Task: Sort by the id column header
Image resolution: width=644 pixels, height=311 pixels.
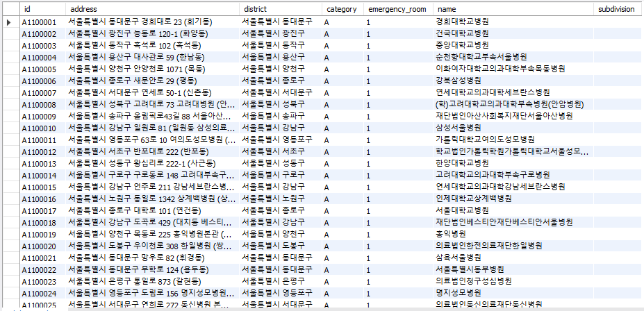Action: coord(42,9)
